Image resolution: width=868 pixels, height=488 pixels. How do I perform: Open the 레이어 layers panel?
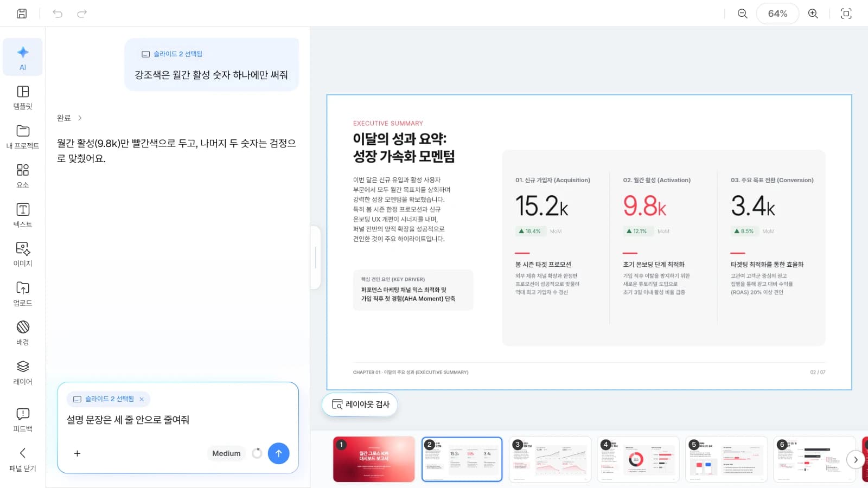tap(23, 373)
